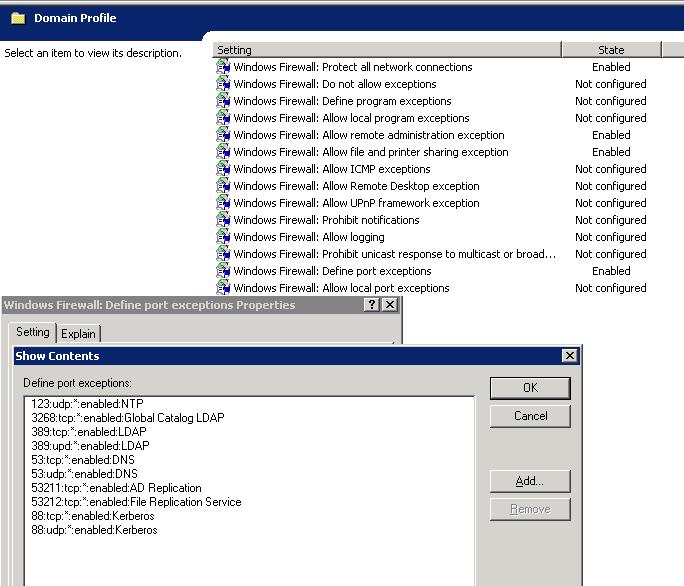Image resolution: width=684 pixels, height=586 pixels.
Task: Select Allow file and printer sharing exception
Action: (x=371, y=152)
